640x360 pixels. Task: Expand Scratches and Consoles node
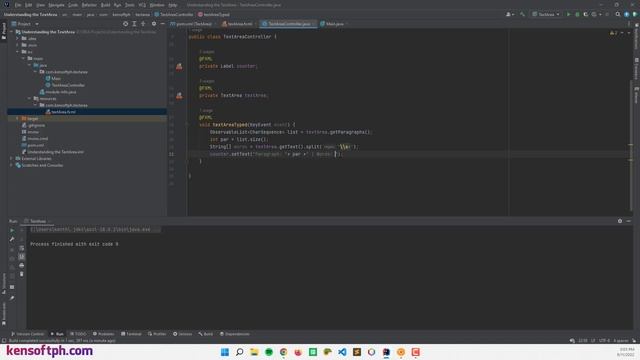[11, 165]
